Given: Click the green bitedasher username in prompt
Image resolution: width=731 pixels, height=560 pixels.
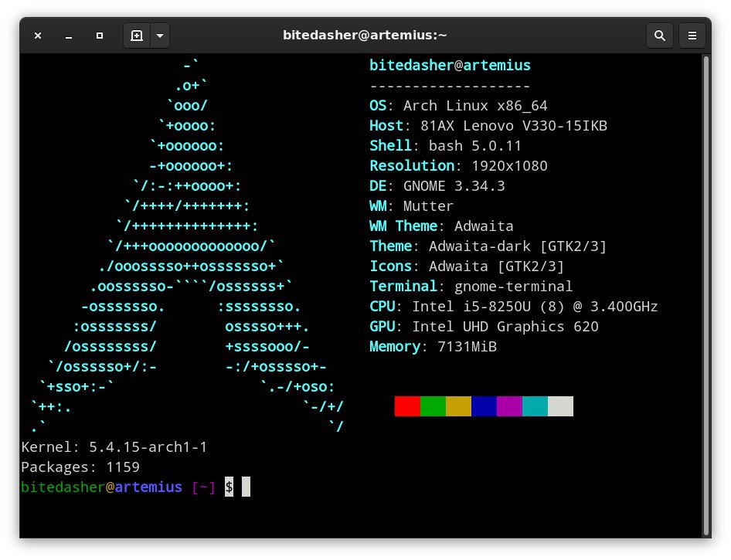Looking at the screenshot, I should (63, 487).
